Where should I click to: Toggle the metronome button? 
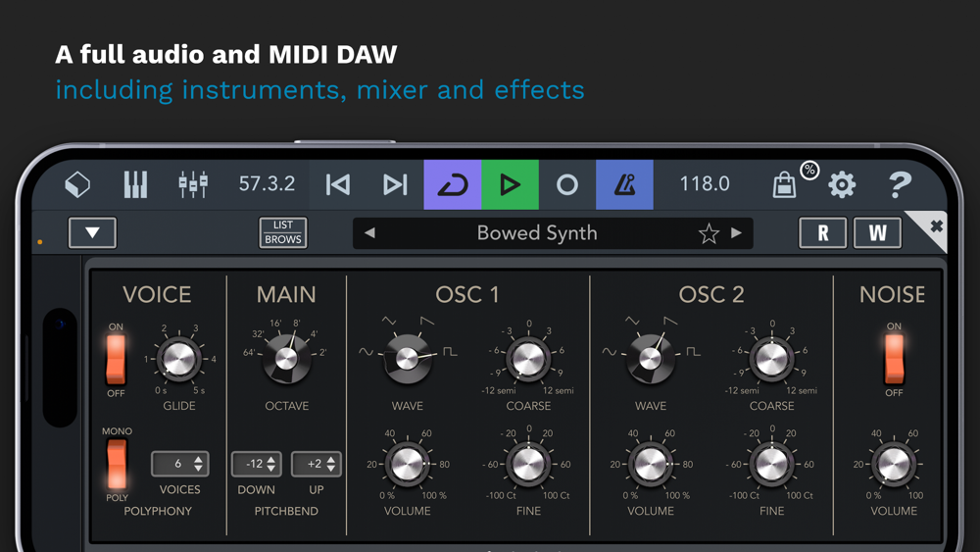[624, 184]
